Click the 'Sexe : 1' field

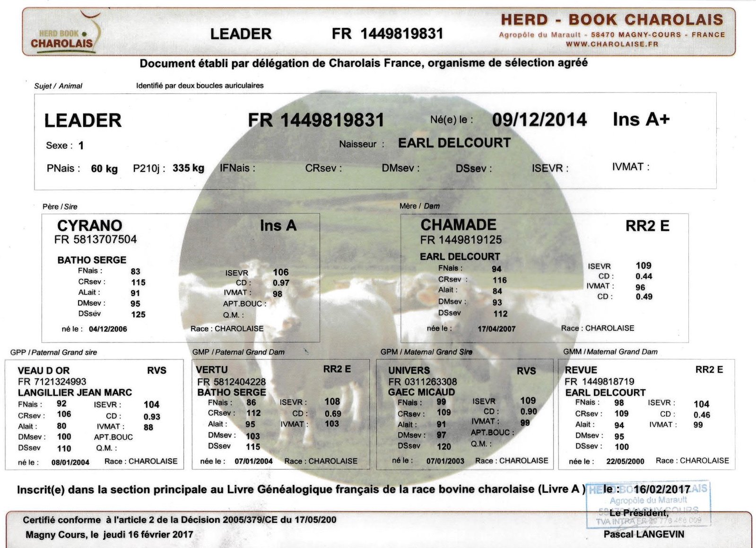click(65, 146)
